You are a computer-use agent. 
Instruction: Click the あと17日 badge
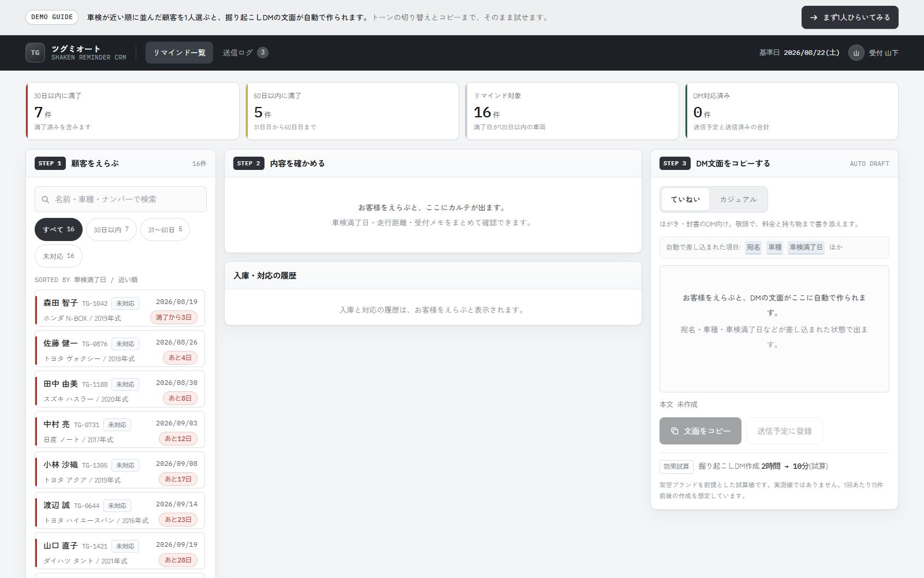click(178, 479)
